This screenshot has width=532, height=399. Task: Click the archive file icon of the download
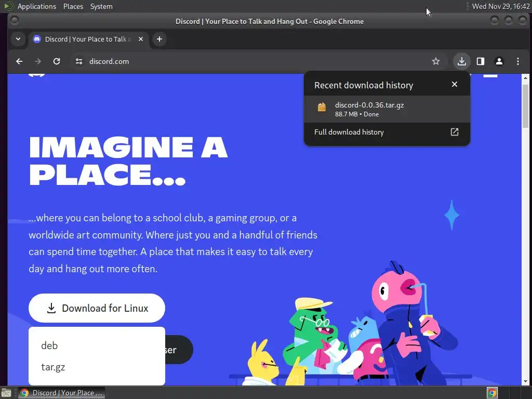[x=322, y=107]
